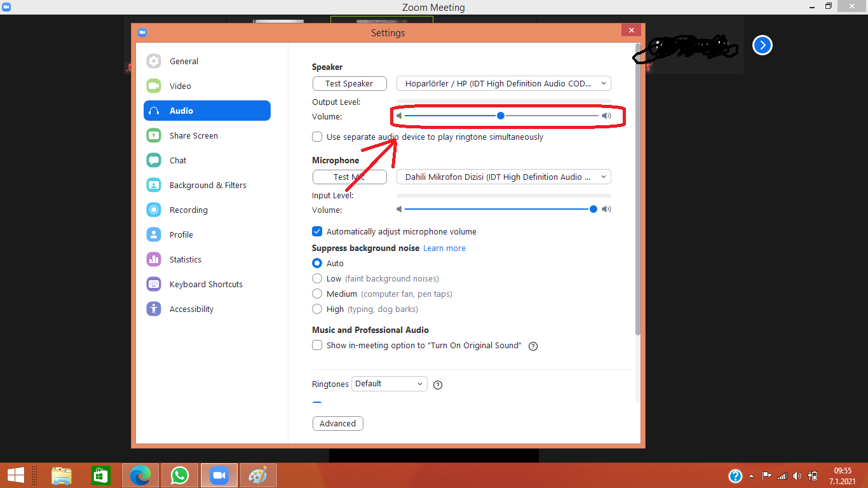868x488 pixels.
Task: Open the microphone device dropdown
Action: click(504, 177)
